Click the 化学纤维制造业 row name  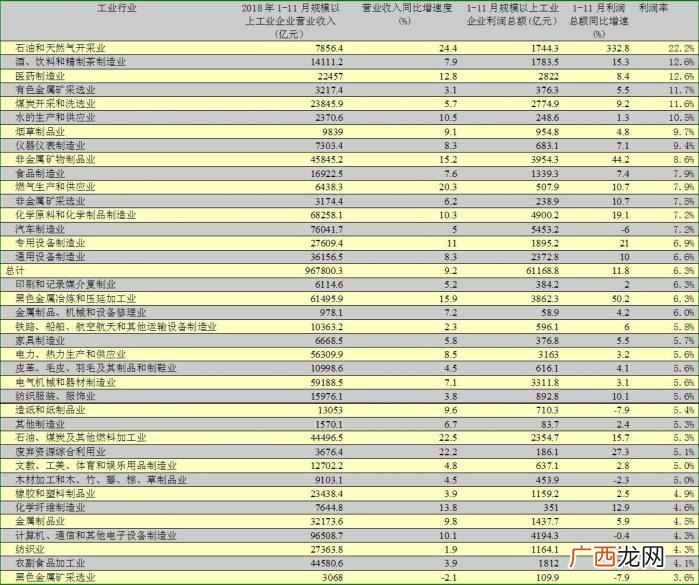[50, 508]
